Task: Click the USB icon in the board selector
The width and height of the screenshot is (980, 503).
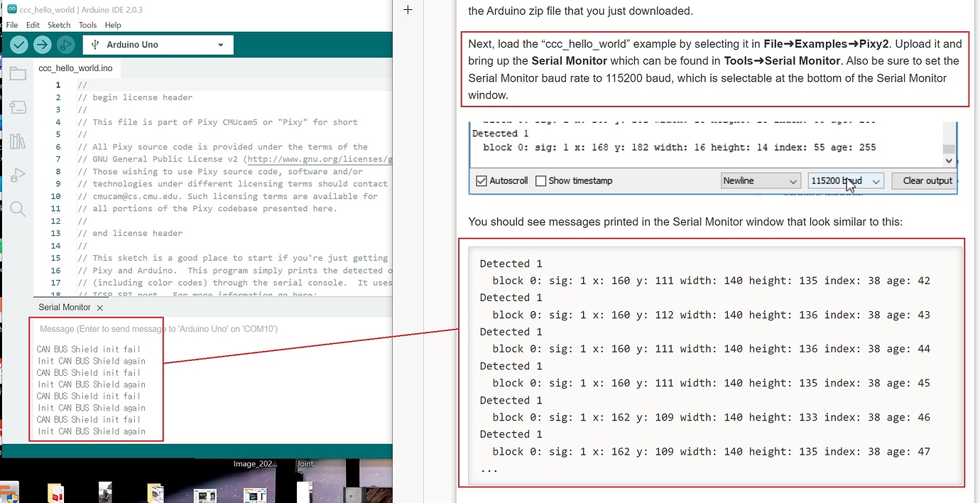Action: 94,44
